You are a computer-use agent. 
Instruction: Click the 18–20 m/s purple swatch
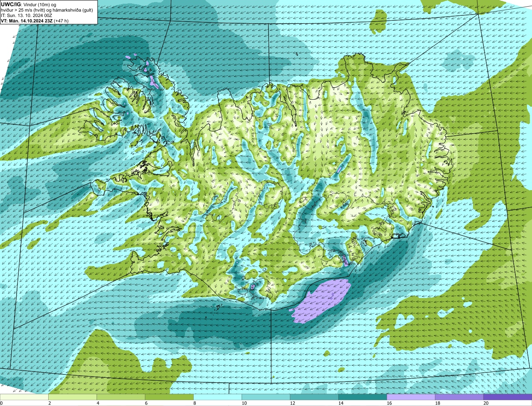point(459,397)
